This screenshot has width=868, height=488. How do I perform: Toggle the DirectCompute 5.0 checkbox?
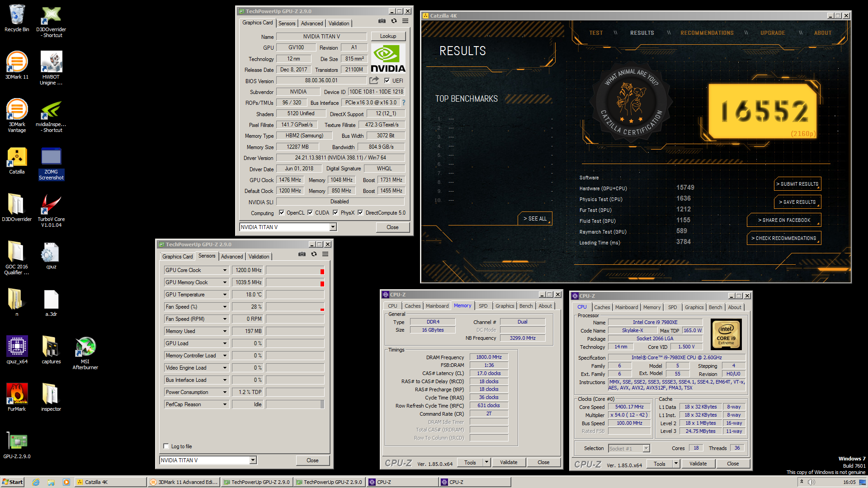(360, 213)
